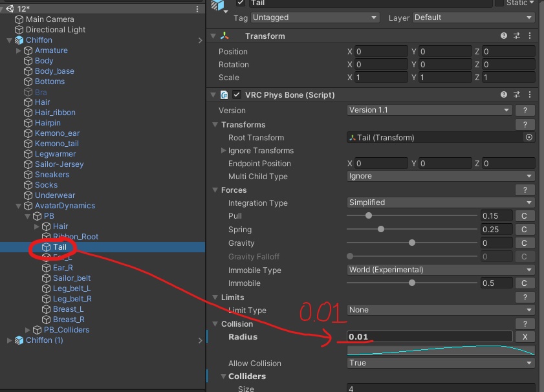Expand the Ignore Transforms foldout
The image size is (544, 392).
[x=223, y=151]
